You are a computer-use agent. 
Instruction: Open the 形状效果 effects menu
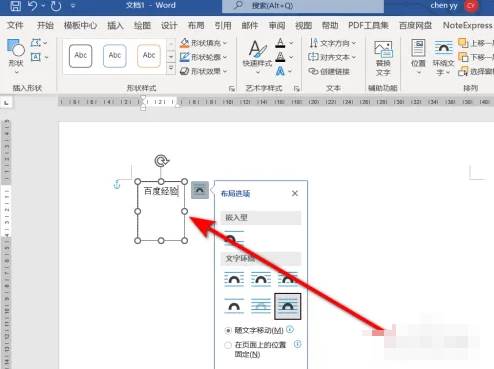point(203,71)
